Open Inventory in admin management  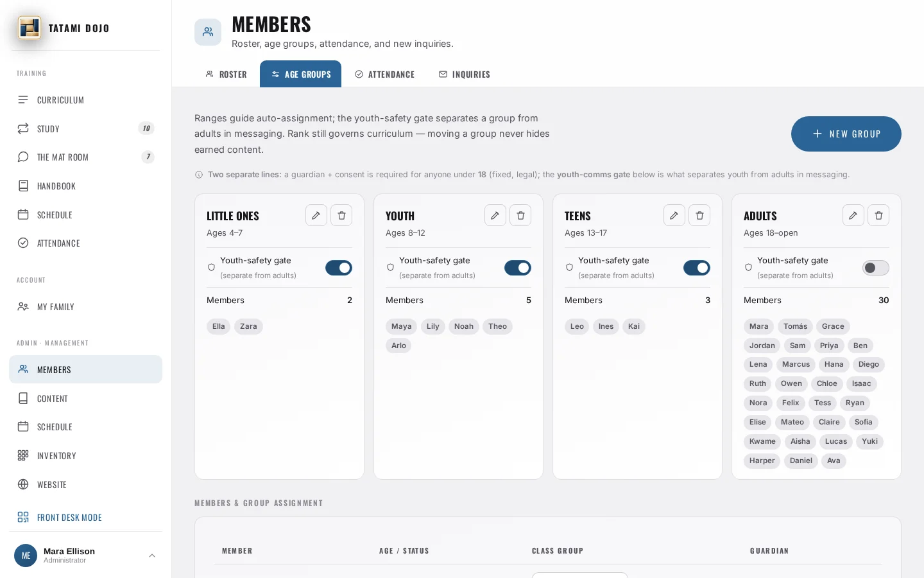(85, 455)
